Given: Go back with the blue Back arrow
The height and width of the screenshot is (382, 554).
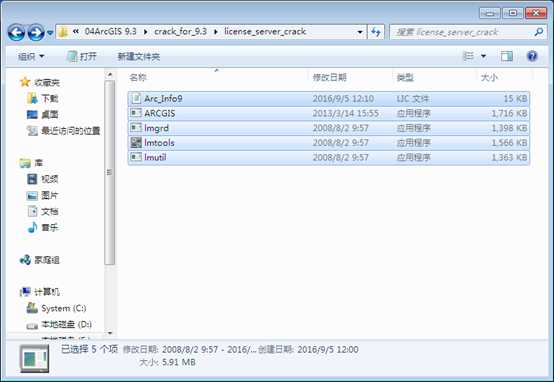Looking at the screenshot, I should click(16, 33).
